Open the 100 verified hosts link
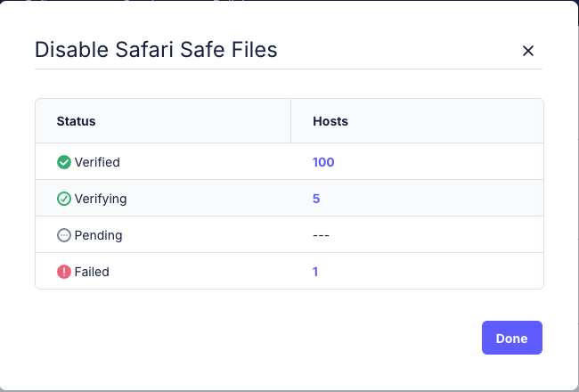579x392 pixels. [323, 162]
